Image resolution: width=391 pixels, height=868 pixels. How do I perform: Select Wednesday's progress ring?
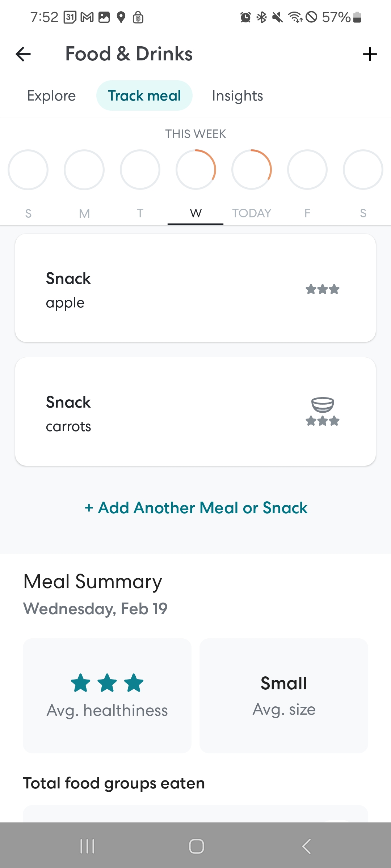(x=196, y=170)
